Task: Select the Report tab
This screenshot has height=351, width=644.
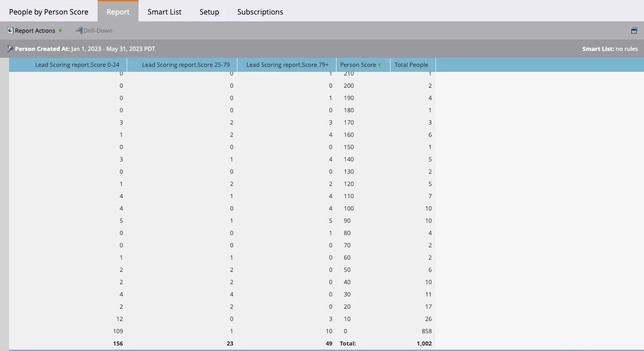Action: pyautogui.click(x=118, y=12)
